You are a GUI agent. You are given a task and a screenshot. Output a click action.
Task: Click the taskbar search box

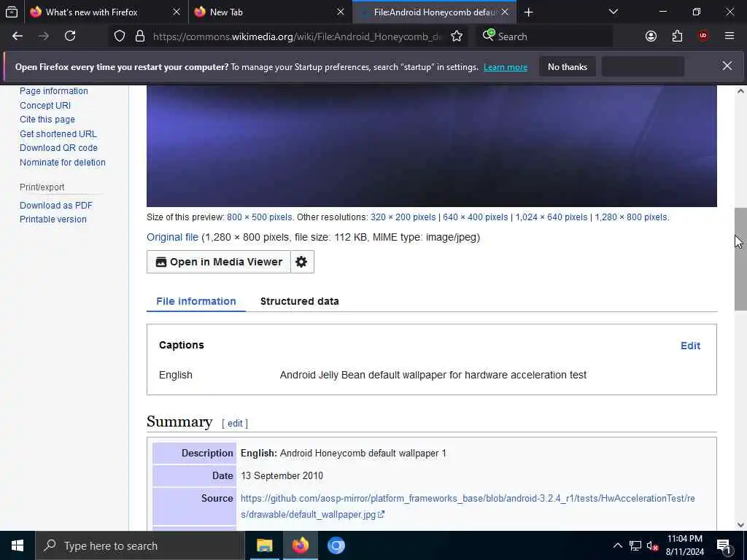pyautogui.click(x=140, y=545)
